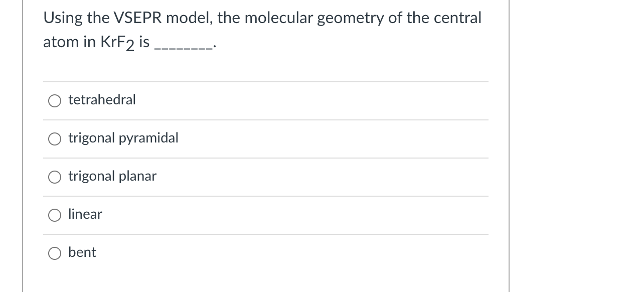
Task: Click the trigonal pyramidal answer label text
Action: click(x=123, y=137)
